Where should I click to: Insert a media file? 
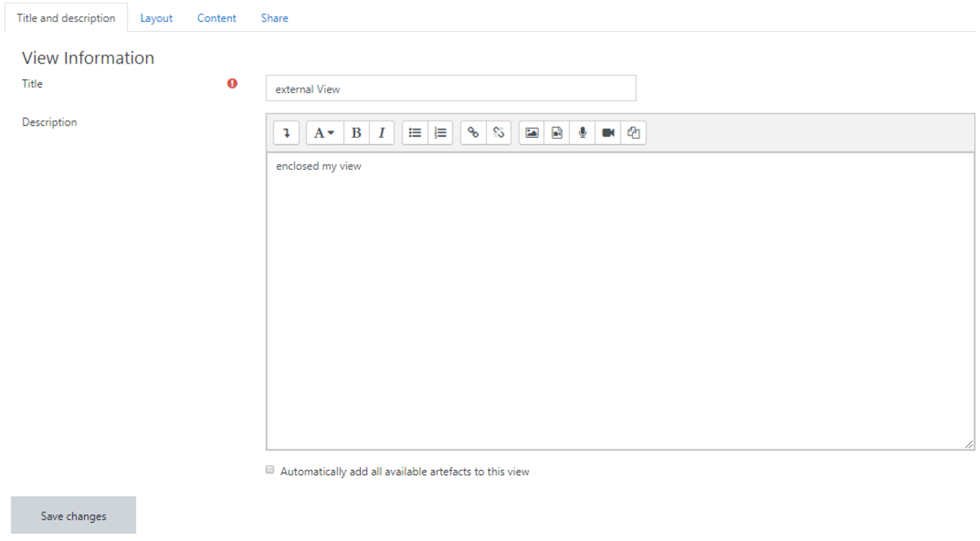click(x=557, y=133)
